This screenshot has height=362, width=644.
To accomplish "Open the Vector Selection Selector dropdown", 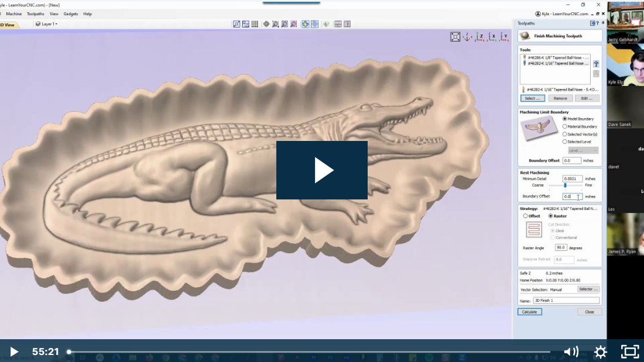I will point(588,288).
